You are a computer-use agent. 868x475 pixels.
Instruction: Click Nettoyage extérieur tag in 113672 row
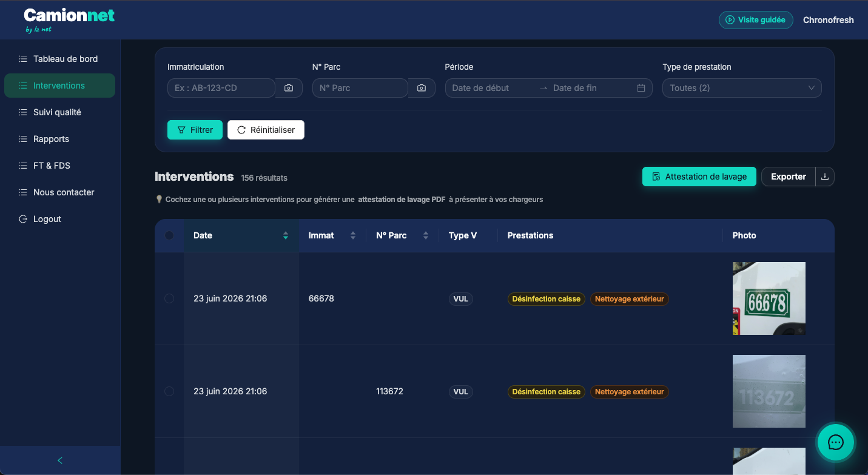[x=630, y=391]
